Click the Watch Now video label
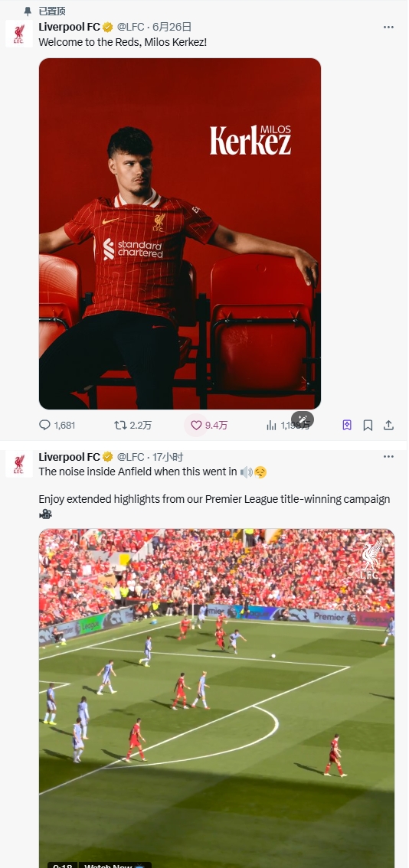 pos(115,865)
